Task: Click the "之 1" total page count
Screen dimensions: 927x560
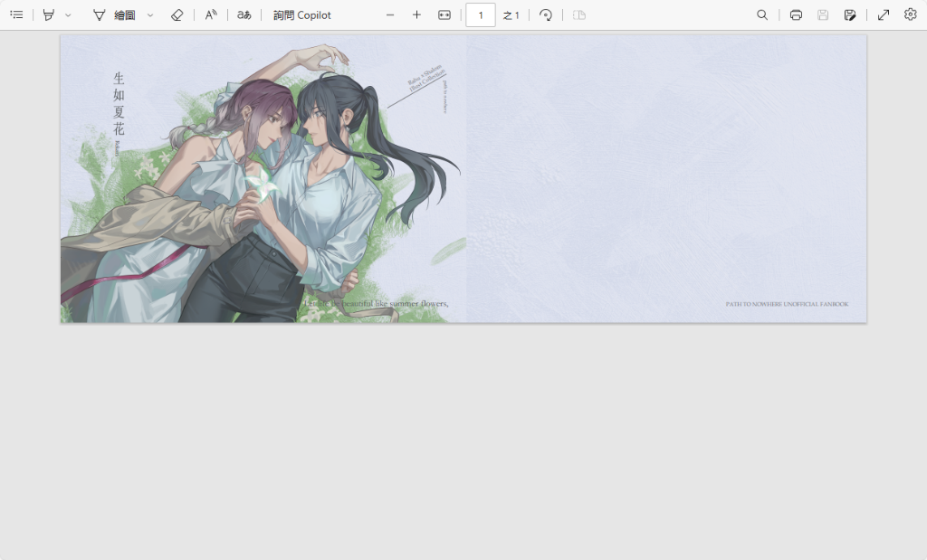Action: click(x=511, y=15)
